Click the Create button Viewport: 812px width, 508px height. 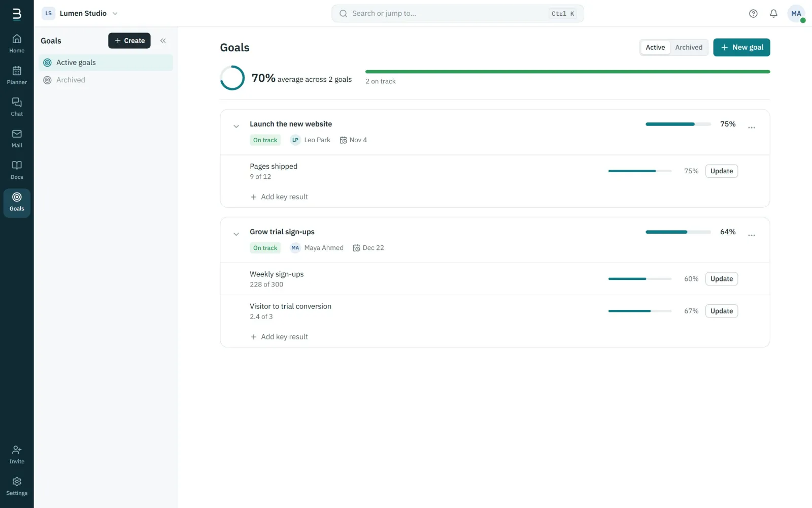(129, 41)
